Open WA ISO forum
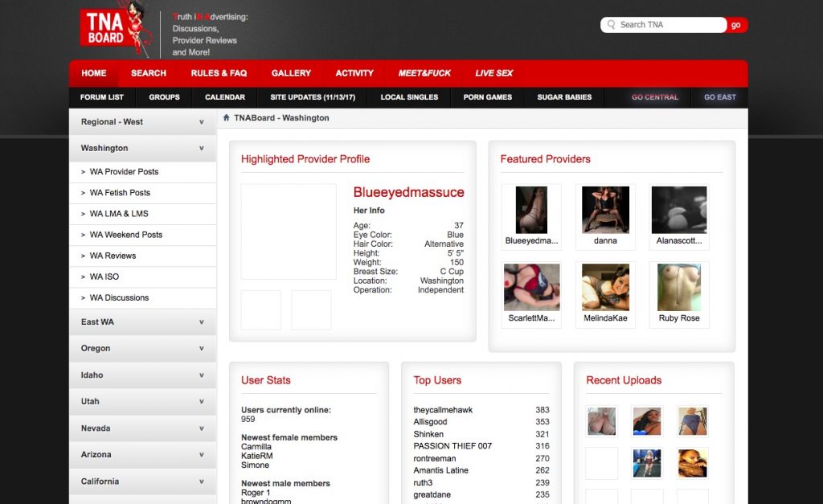 pos(143,277)
